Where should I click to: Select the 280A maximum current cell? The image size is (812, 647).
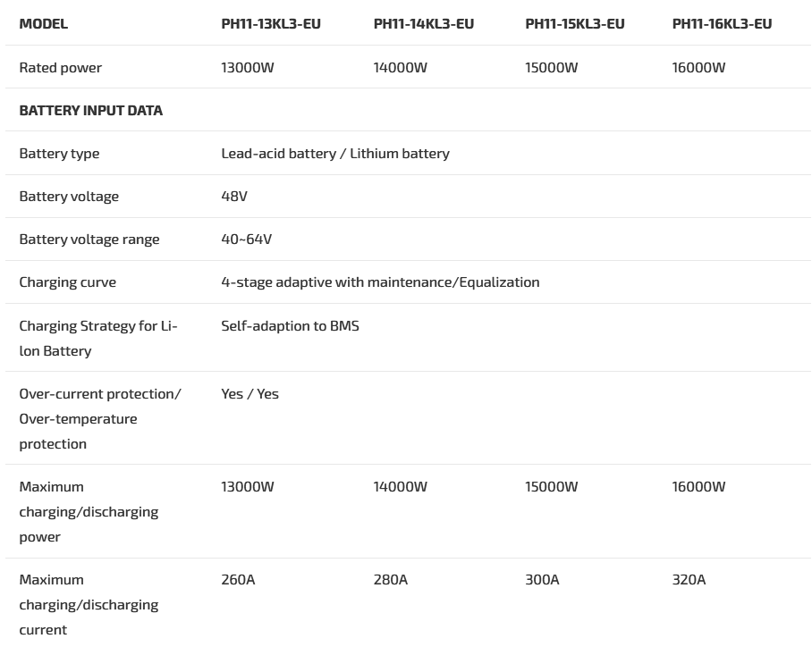click(x=390, y=580)
